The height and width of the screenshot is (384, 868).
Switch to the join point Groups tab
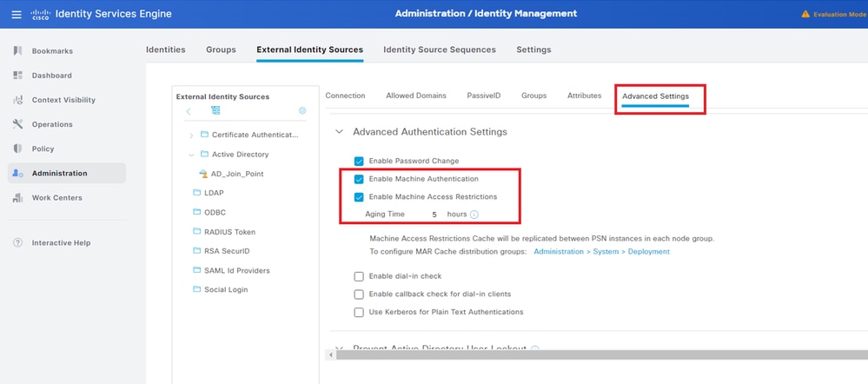pos(533,96)
